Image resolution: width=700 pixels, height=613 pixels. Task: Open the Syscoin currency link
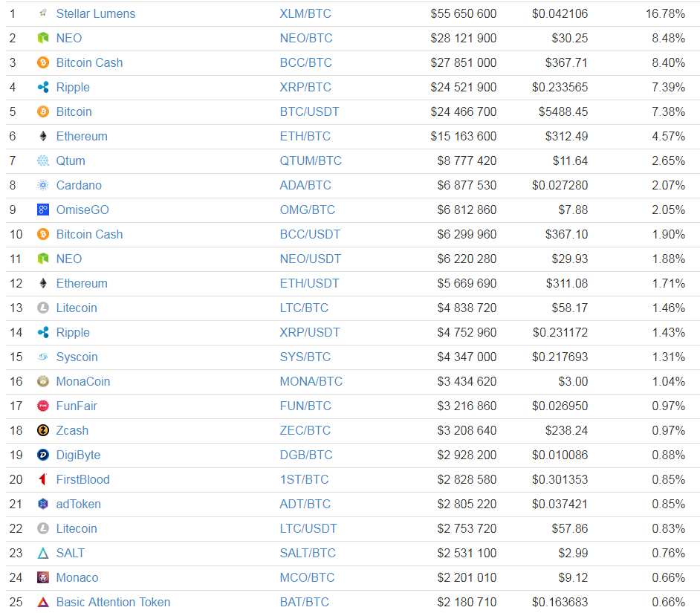tap(77, 357)
